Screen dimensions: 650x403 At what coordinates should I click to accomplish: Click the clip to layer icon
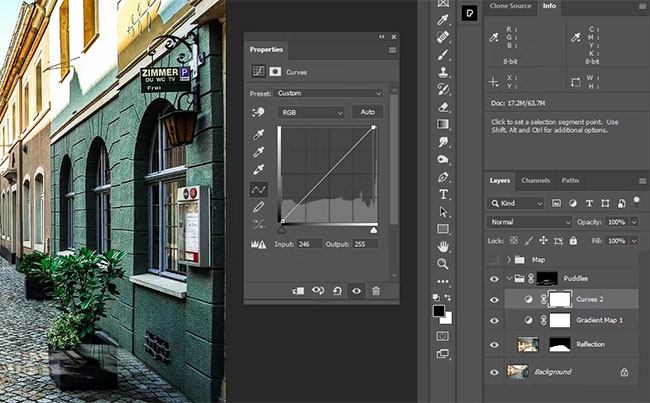coord(299,290)
